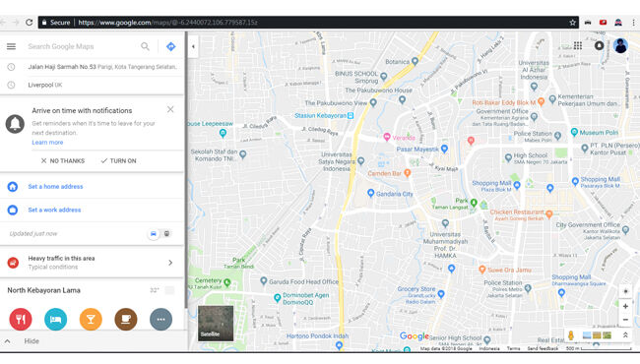Select the transit mode icon
640x364 pixels.
167,234
